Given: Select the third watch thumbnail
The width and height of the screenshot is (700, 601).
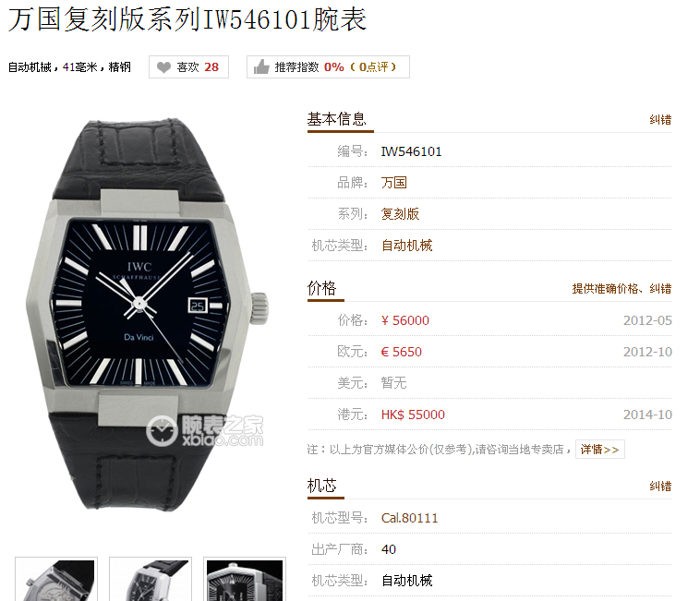Looking at the screenshot, I should tap(245, 579).
